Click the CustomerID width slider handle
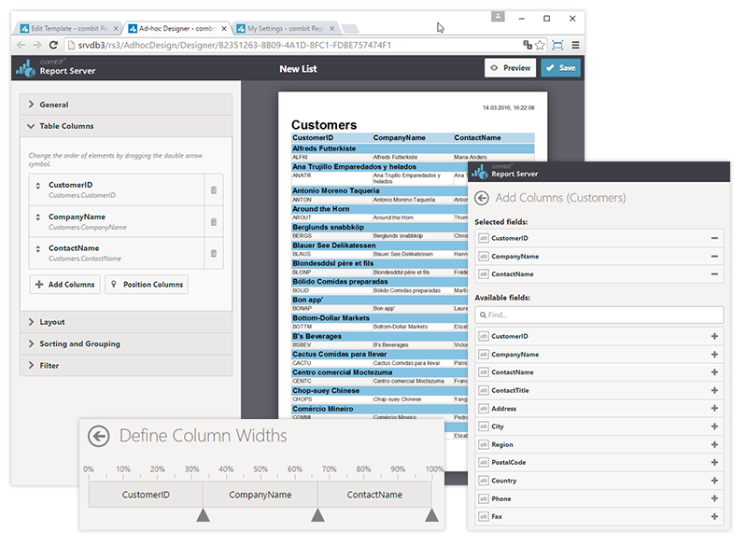This screenshot has height=560, width=747. click(203, 515)
